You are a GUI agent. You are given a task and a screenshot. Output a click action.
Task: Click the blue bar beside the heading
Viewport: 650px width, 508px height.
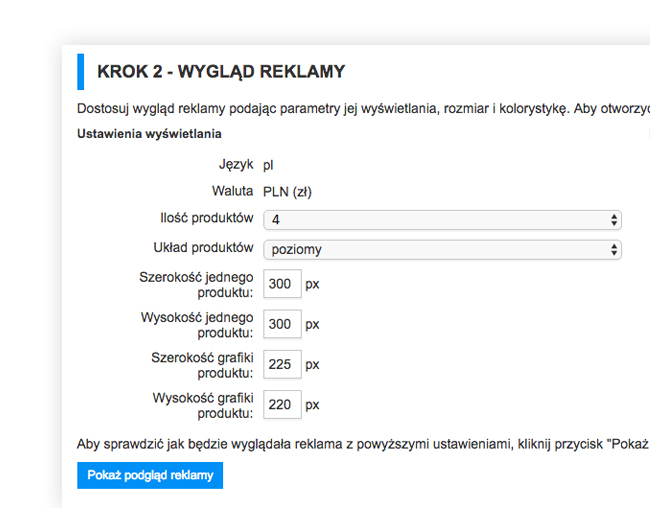80,72
